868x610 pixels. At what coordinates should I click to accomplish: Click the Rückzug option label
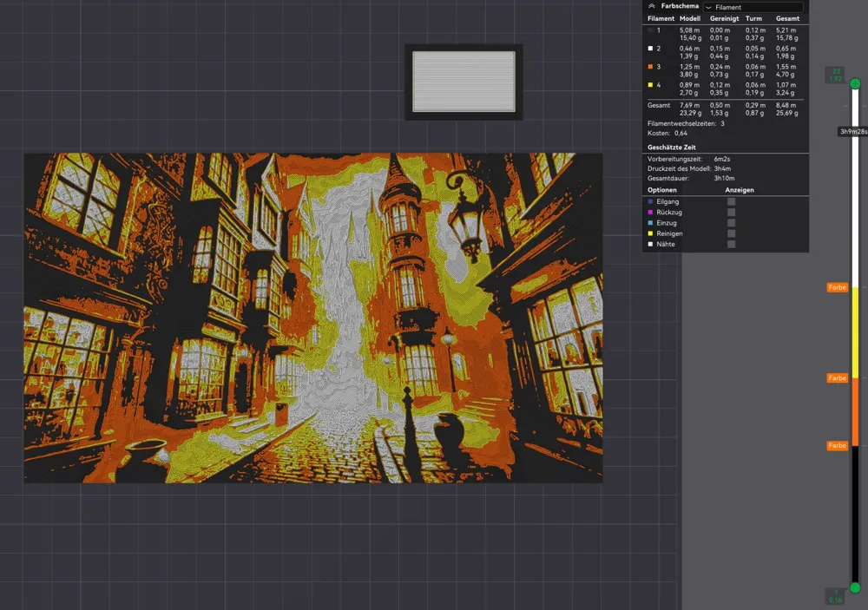669,213
